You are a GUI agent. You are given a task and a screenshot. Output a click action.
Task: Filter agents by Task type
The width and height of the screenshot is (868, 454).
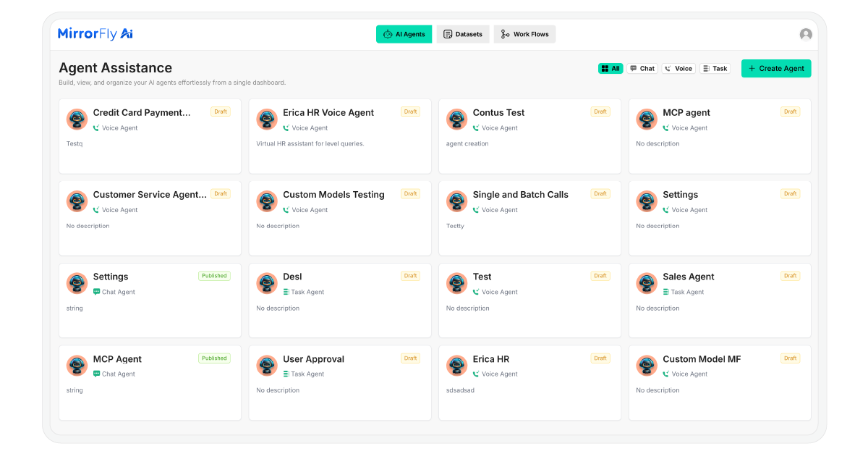tap(715, 69)
